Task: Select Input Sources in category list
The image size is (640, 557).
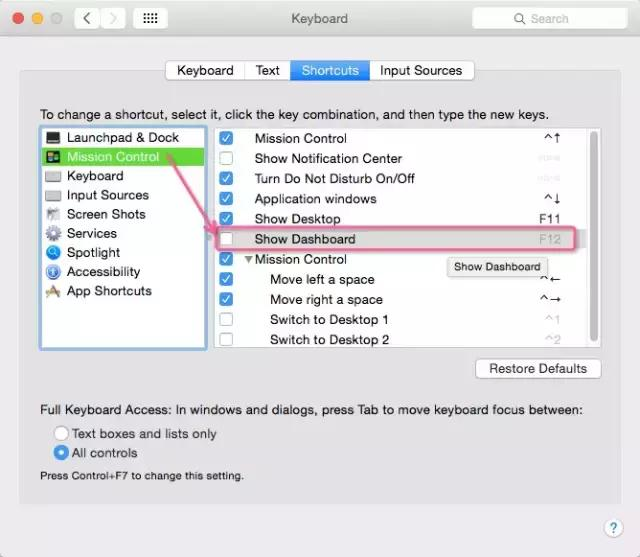Action: tap(123, 195)
